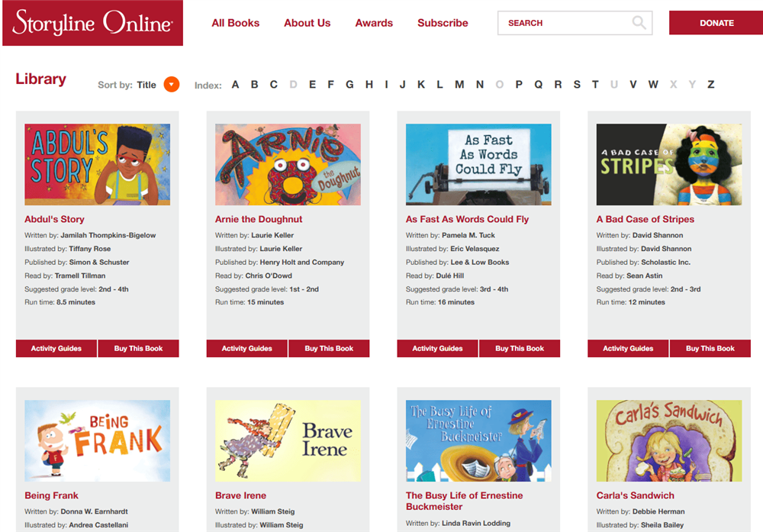Image resolution: width=763 pixels, height=532 pixels.
Task: Open Activity Guides for Abdul's Story
Action: [56, 349]
